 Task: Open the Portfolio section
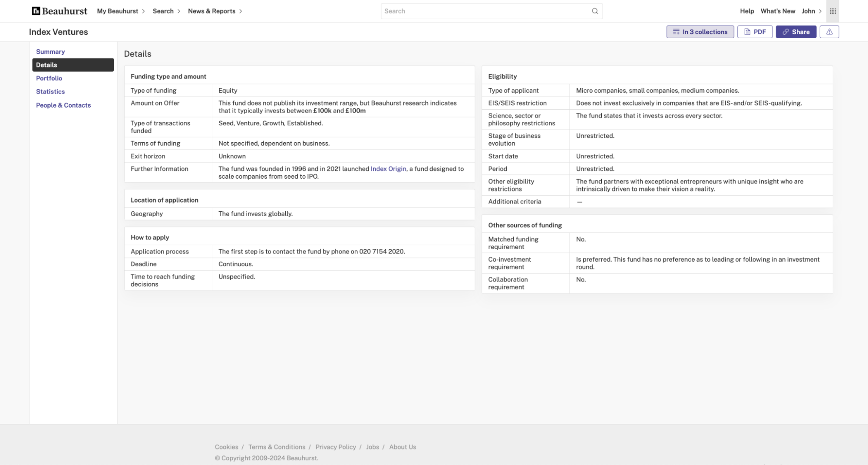coord(49,78)
